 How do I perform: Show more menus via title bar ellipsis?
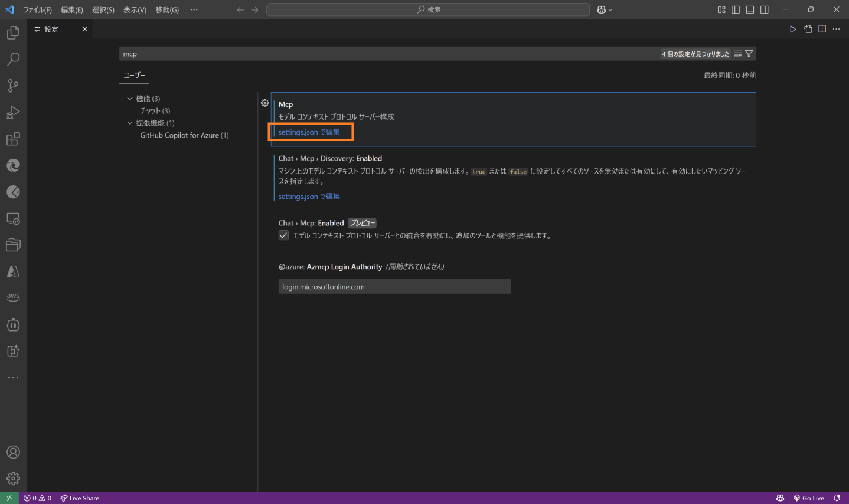194,10
